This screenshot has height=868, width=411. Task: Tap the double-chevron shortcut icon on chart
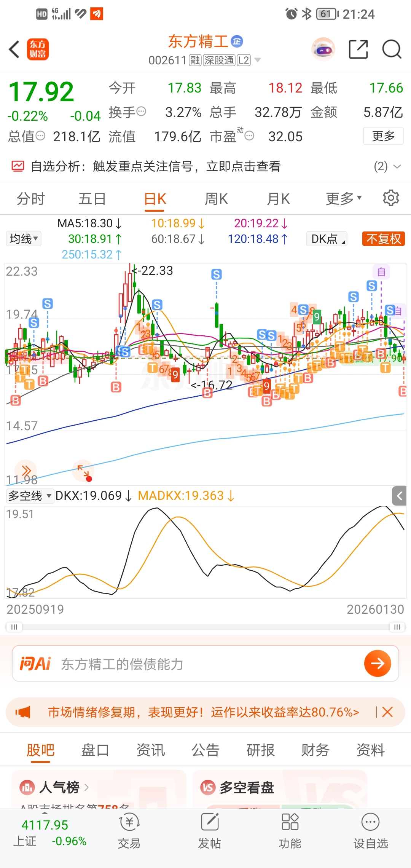pyautogui.click(x=26, y=471)
